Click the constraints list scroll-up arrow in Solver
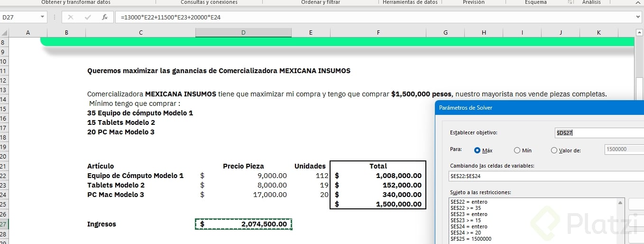This screenshot has height=244, width=644. pyautogui.click(x=621, y=202)
